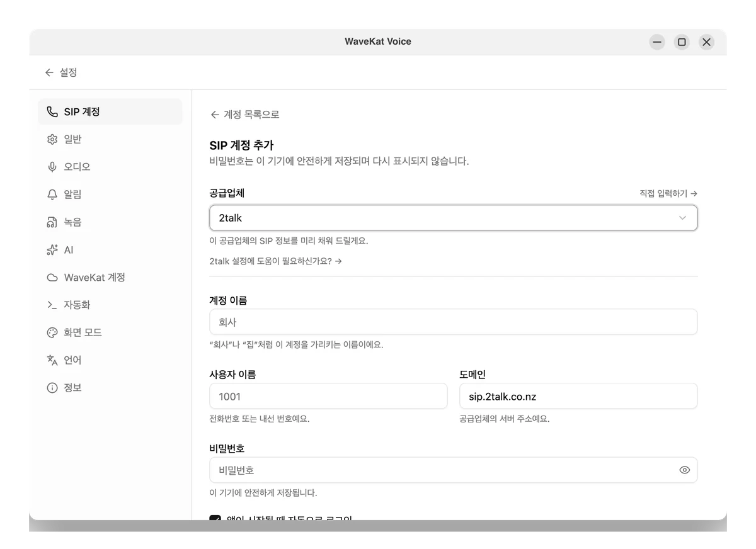756x549 pixels.
Task: Focus the 비밀번호 input field
Action: (453, 470)
